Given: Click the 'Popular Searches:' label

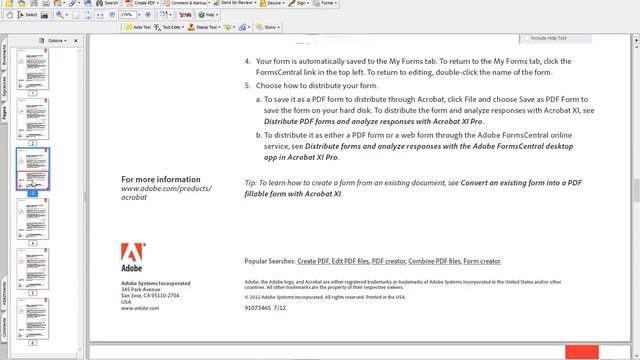Looking at the screenshot, I should (x=269, y=261).
